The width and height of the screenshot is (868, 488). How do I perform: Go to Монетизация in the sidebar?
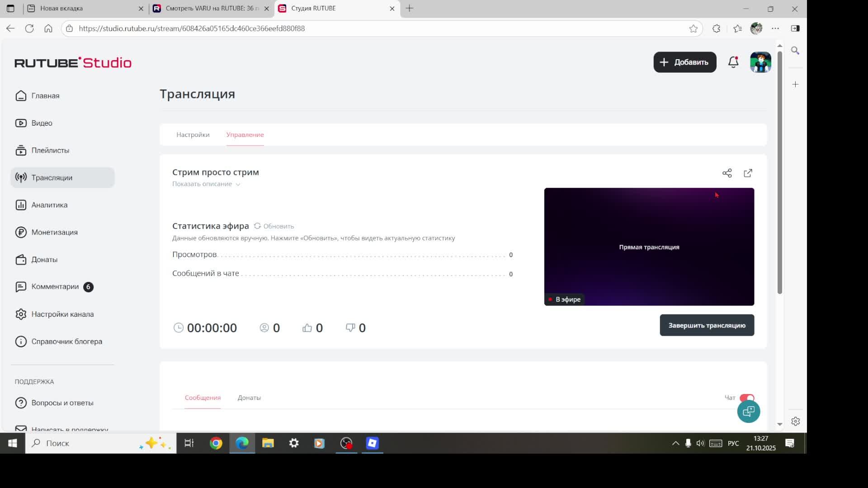click(x=54, y=232)
